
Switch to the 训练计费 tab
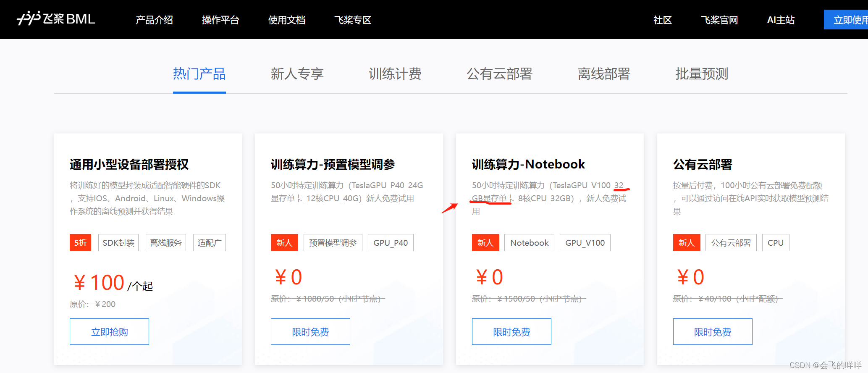click(395, 74)
